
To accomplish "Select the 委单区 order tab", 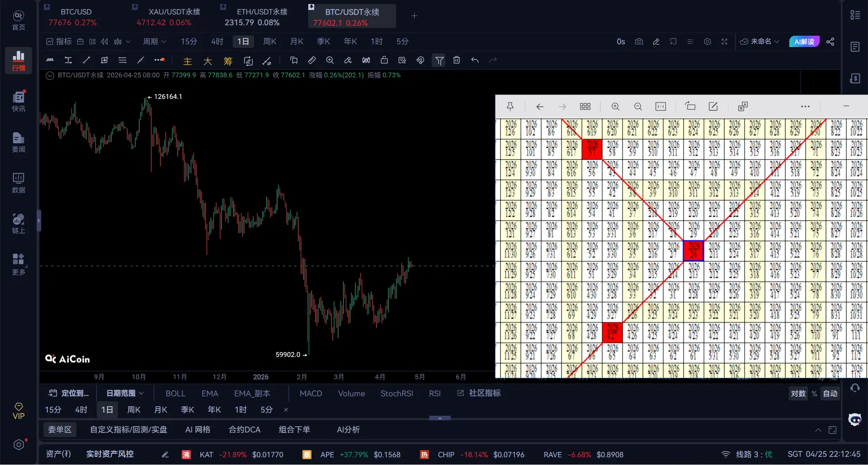I will coord(60,429).
